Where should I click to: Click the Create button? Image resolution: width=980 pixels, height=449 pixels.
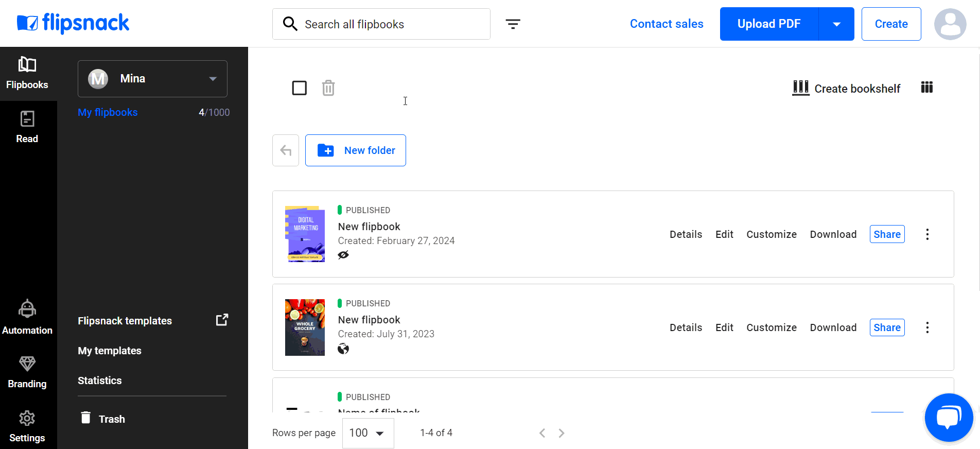(x=891, y=24)
